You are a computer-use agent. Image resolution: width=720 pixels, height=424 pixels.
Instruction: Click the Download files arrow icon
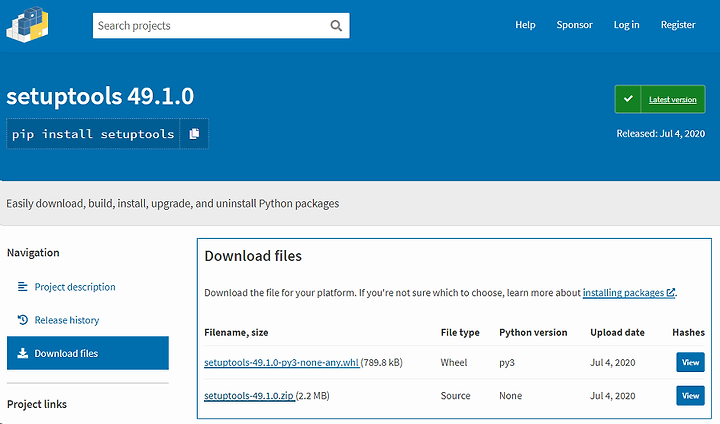22,353
